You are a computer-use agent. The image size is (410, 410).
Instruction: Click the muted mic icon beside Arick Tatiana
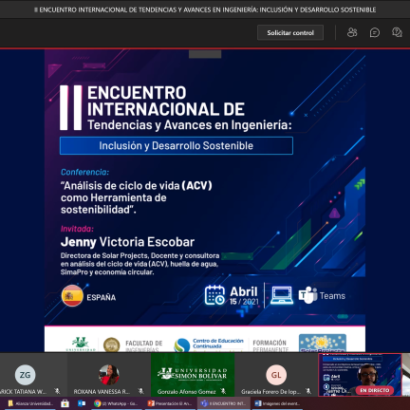(57, 391)
